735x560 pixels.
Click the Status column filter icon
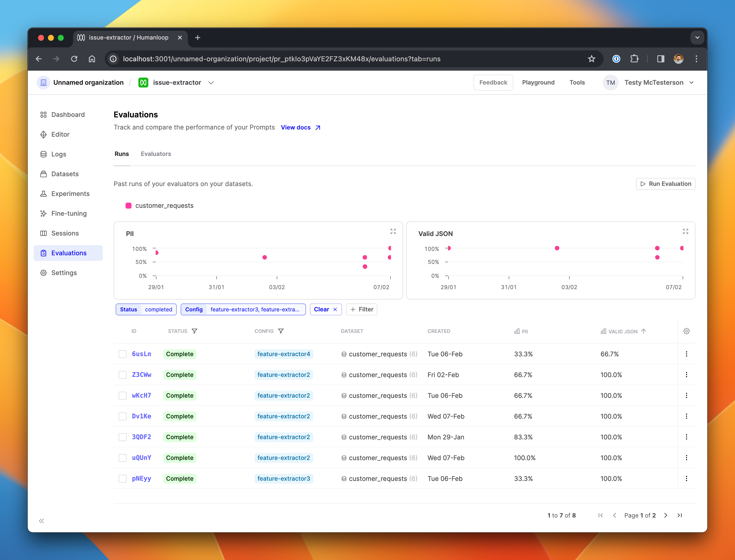pos(194,331)
